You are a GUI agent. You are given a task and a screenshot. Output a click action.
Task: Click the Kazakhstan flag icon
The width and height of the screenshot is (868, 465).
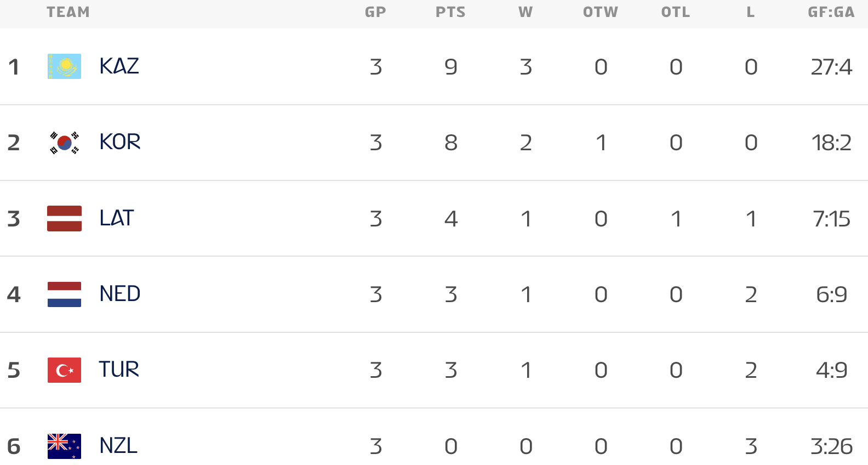[64, 66]
